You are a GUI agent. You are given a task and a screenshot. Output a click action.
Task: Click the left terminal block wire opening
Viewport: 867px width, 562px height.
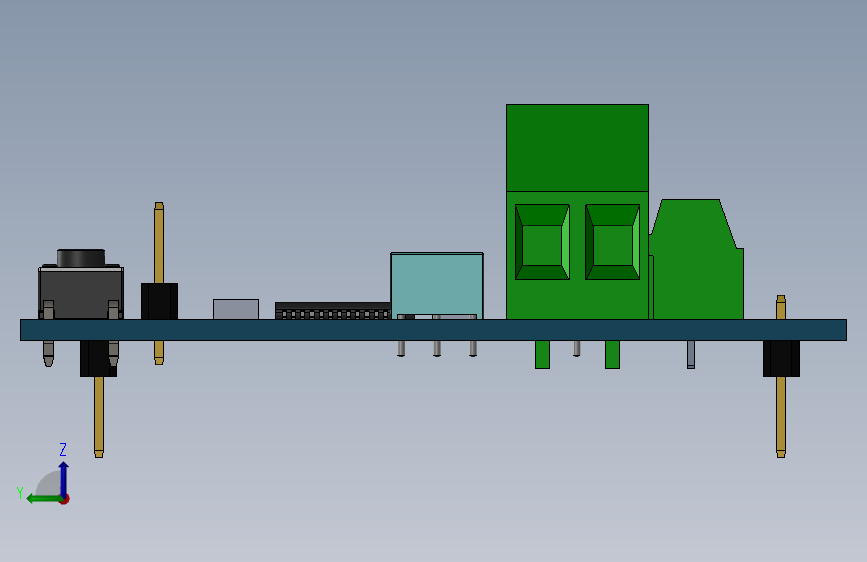542,242
